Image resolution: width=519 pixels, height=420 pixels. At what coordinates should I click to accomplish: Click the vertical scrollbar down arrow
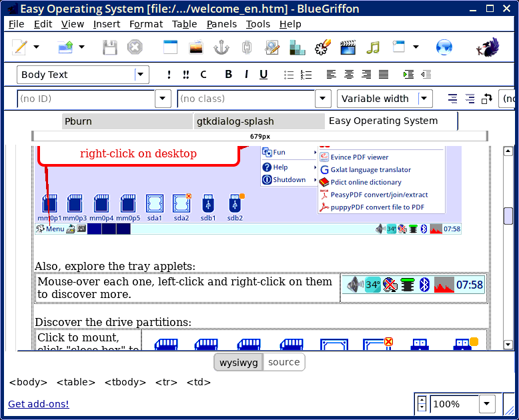pos(508,345)
